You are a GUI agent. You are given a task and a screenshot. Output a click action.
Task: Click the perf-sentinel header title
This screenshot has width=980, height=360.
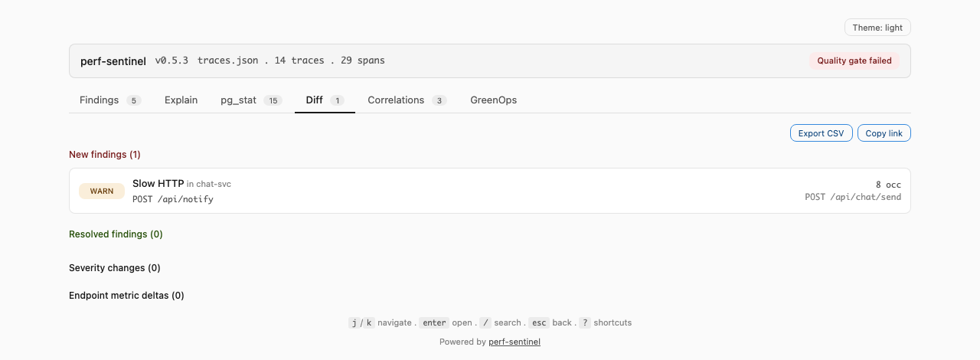pyautogui.click(x=113, y=61)
